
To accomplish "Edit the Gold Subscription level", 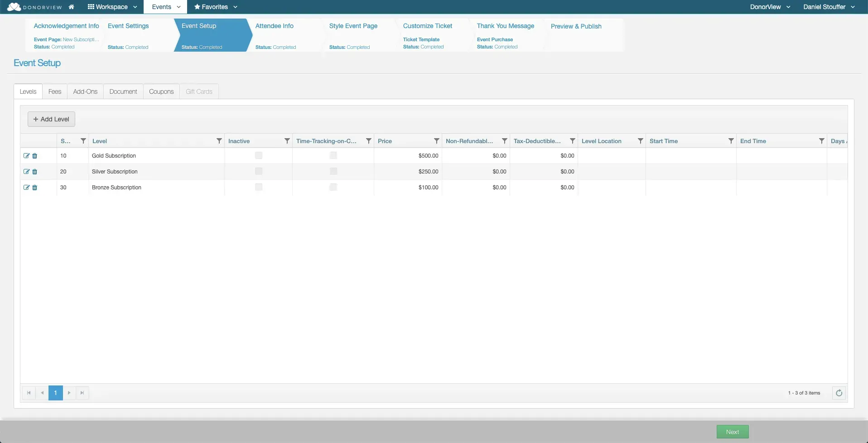I will 26,156.
